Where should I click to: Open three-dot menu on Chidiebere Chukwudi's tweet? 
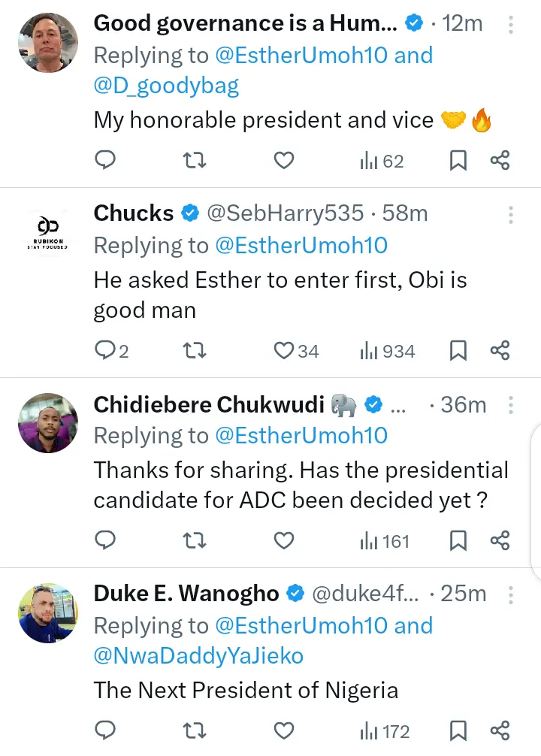pyautogui.click(x=511, y=406)
